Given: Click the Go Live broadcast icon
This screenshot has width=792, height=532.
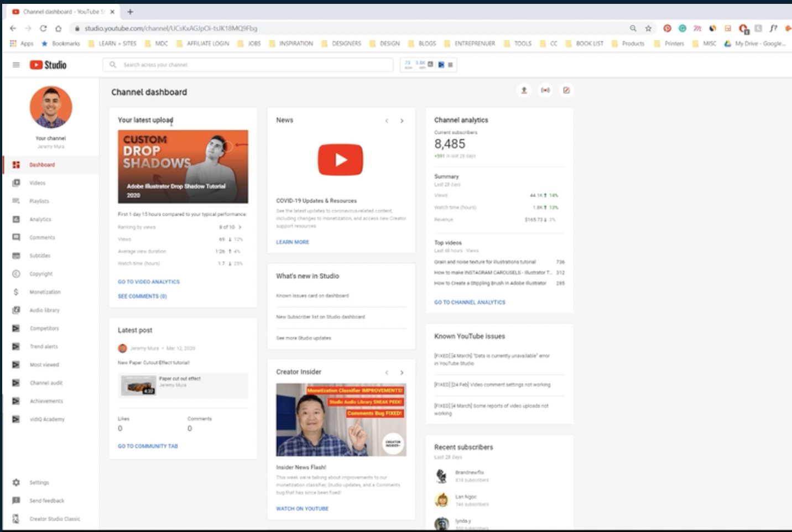Looking at the screenshot, I should coord(546,90).
